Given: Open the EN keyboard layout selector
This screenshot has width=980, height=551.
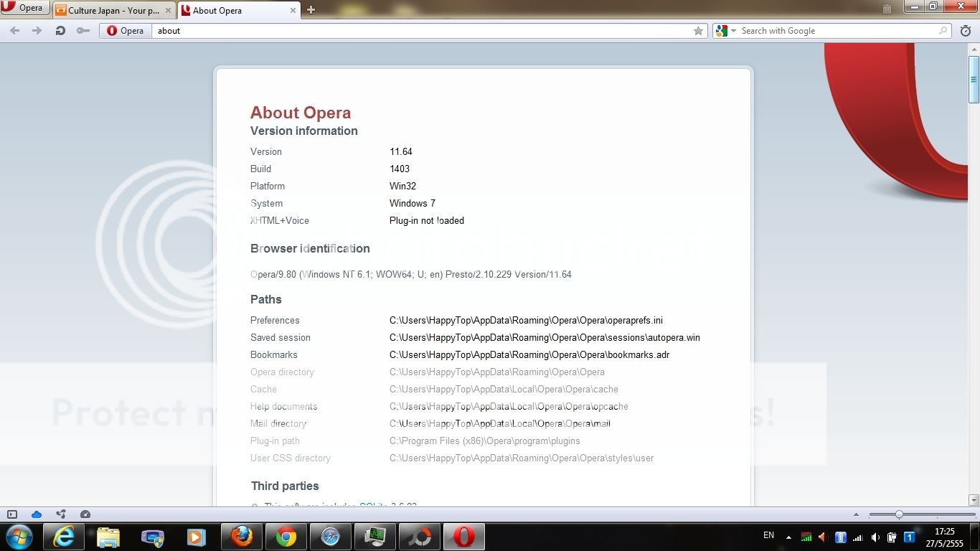Looking at the screenshot, I should point(768,536).
